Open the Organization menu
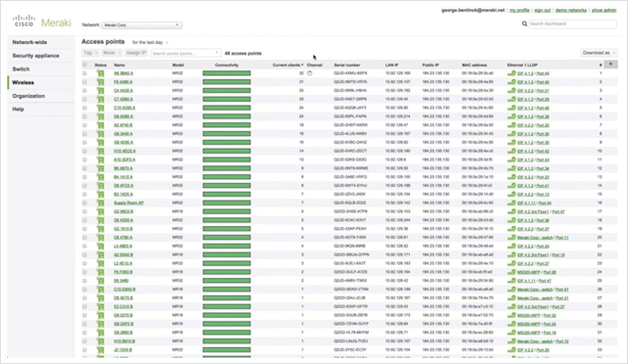Viewport: 628px width, 364px height. coord(40,96)
